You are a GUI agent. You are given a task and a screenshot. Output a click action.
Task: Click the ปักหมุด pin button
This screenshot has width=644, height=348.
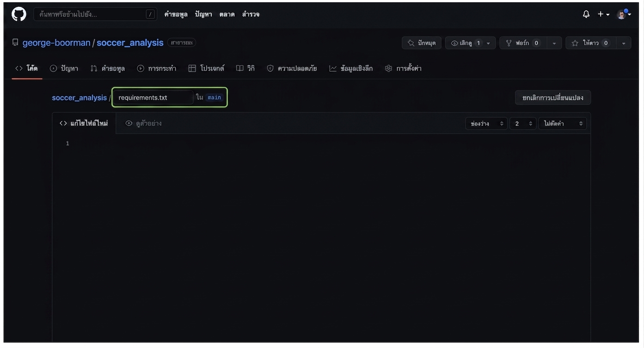point(422,43)
